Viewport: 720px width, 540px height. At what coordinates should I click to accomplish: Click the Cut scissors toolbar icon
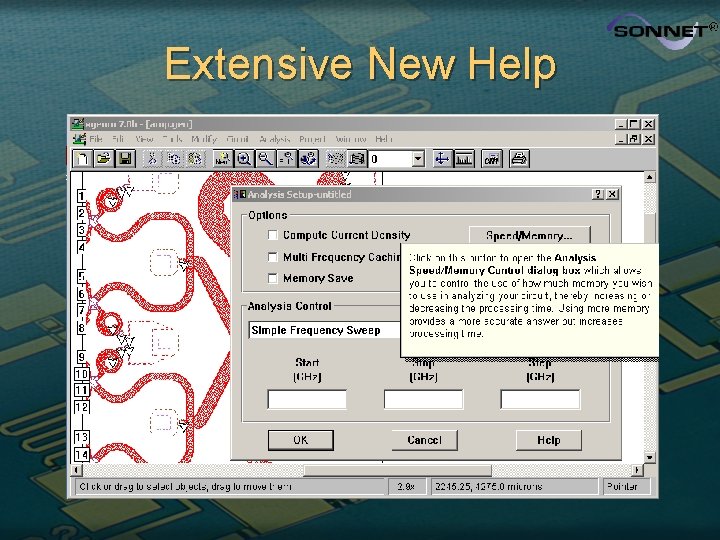[x=152, y=159]
